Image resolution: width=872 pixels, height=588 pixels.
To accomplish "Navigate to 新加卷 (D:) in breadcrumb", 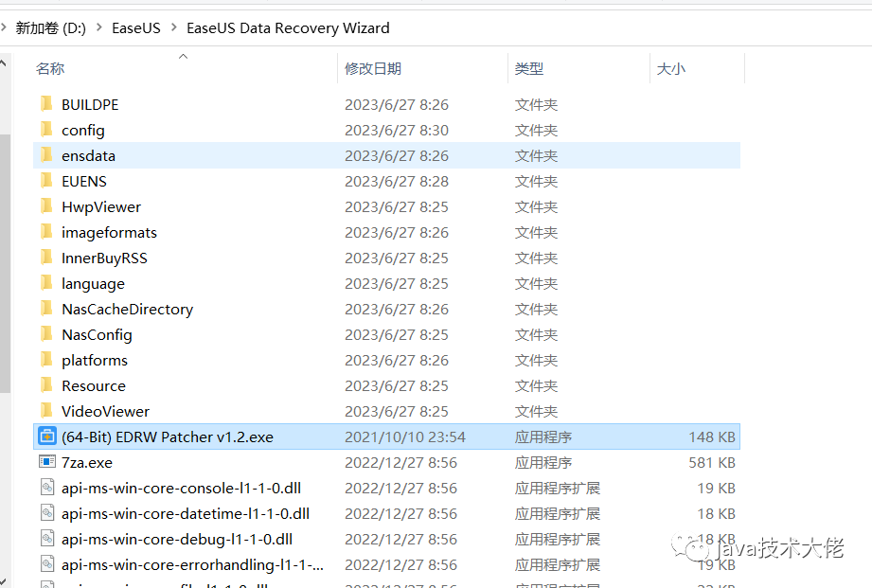I will coord(51,27).
